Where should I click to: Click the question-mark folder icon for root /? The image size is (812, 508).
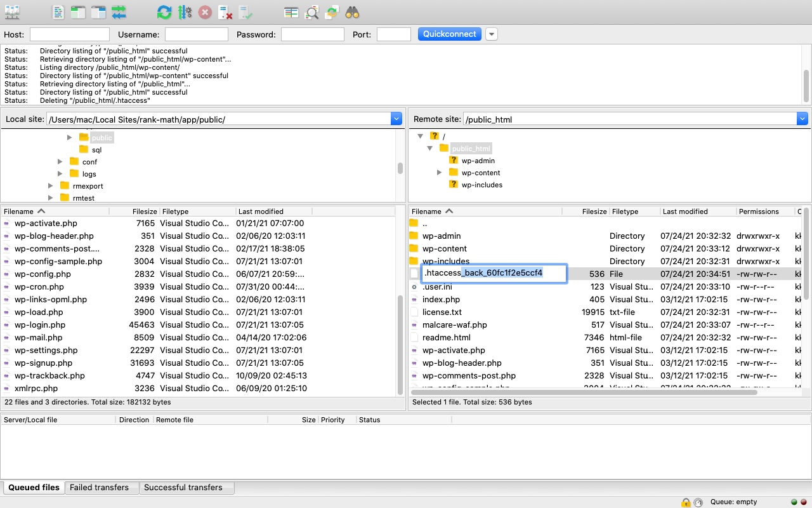pyautogui.click(x=434, y=136)
